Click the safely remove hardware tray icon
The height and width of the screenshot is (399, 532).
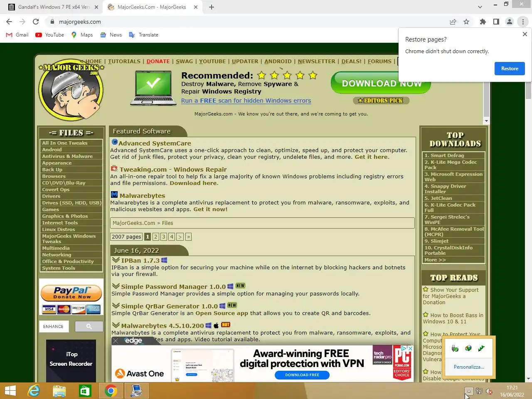coord(455,348)
